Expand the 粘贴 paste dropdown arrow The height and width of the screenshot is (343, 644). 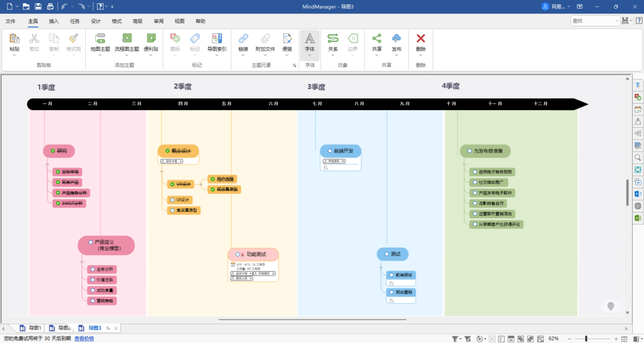click(14, 54)
